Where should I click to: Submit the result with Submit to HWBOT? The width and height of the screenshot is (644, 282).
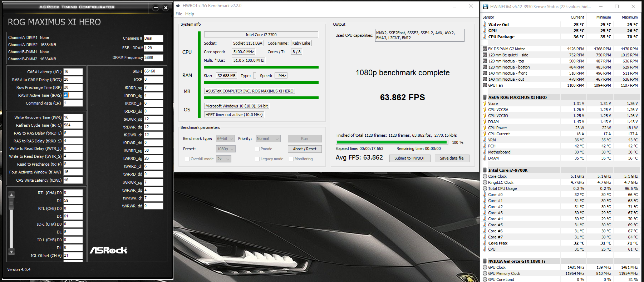pos(410,158)
